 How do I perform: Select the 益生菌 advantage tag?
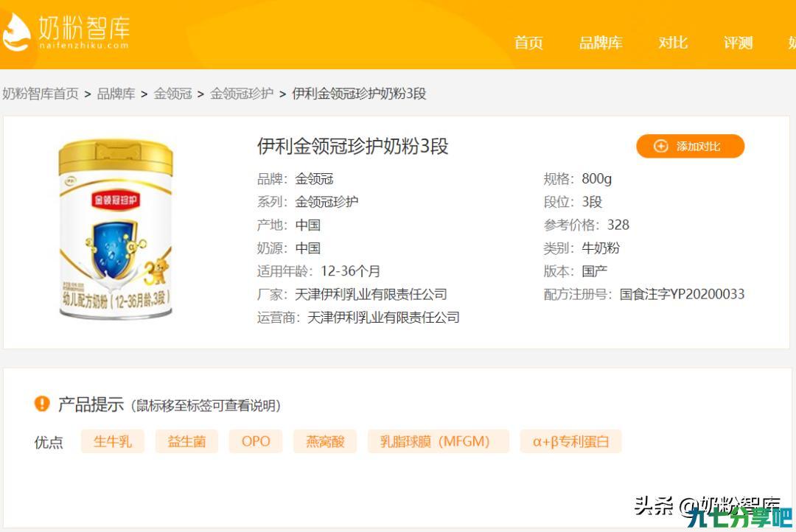pos(186,441)
